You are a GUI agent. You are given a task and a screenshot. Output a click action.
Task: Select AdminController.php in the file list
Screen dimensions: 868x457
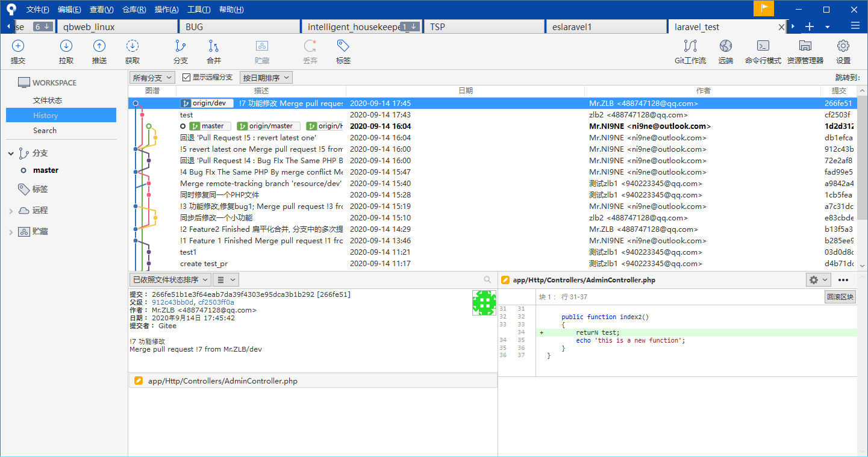click(x=223, y=381)
